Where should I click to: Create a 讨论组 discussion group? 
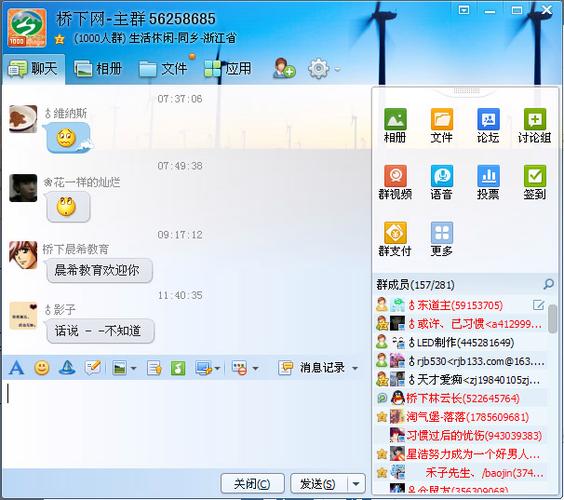(x=535, y=126)
